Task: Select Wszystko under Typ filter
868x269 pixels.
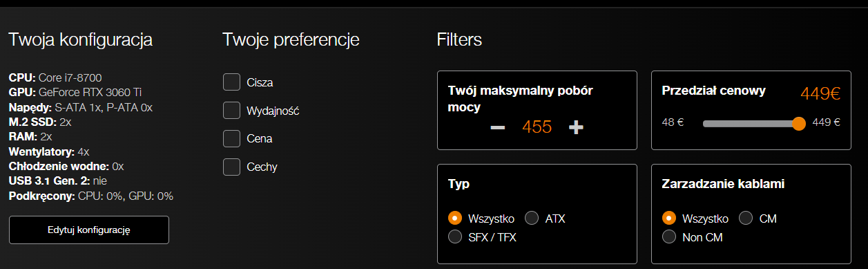Action: coord(455,219)
